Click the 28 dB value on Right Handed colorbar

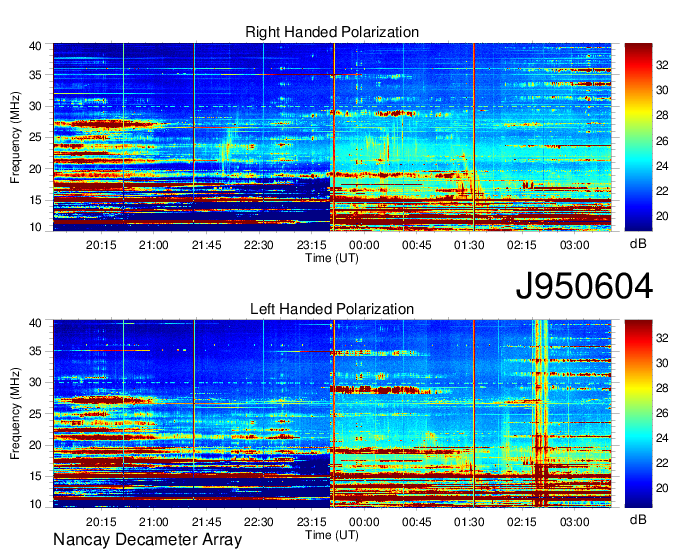pyautogui.click(x=662, y=115)
